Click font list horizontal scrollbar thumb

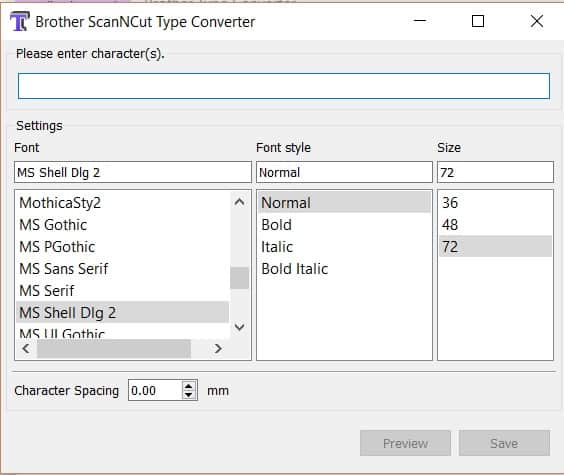(114, 348)
